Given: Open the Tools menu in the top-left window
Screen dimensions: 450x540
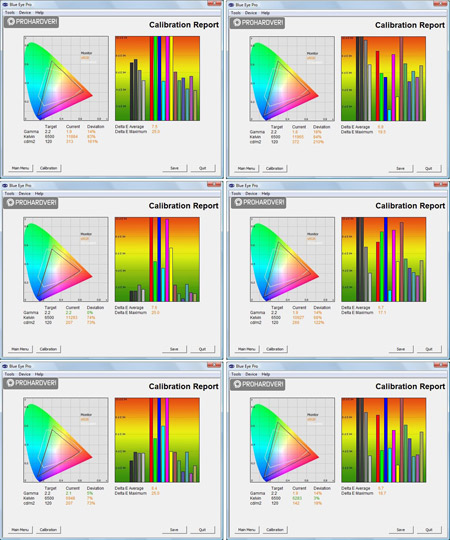Looking at the screenshot, I should [x=10, y=12].
